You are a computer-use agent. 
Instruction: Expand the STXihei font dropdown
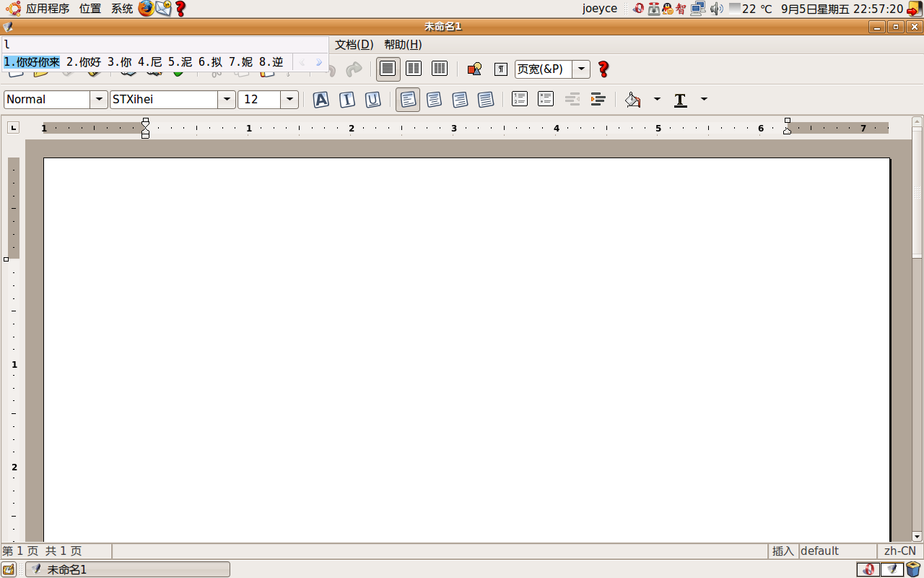[227, 100]
